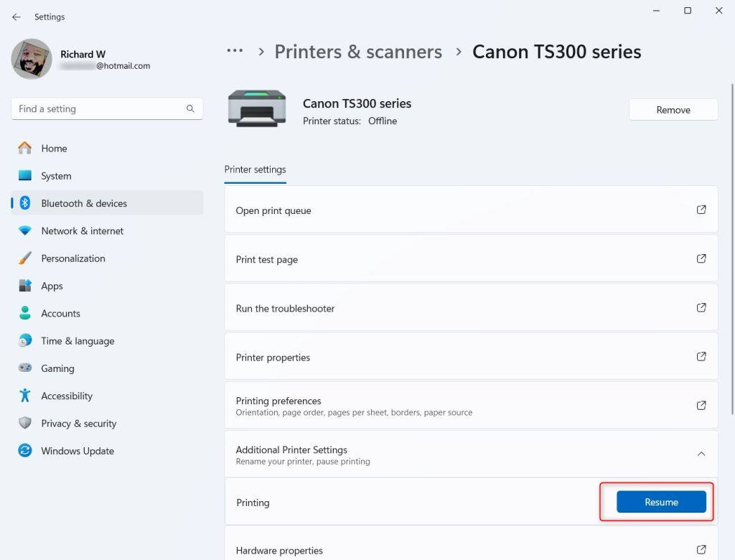This screenshot has width=735, height=560.
Task: Collapse Additional Printer Settings section
Action: [x=701, y=454]
